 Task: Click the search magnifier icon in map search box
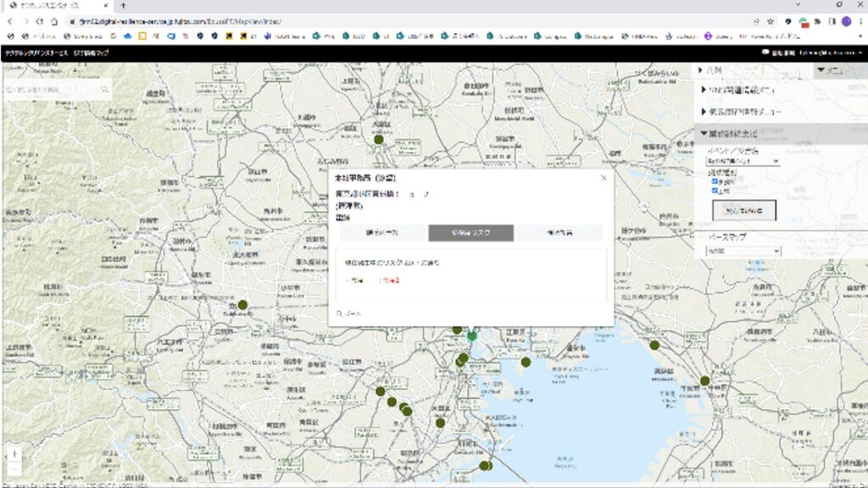[105, 89]
